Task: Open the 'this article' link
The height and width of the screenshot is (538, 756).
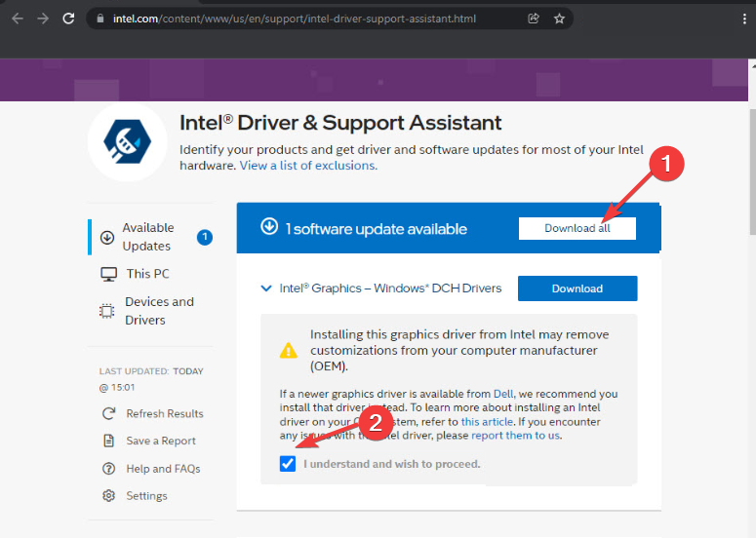Action: (487, 421)
